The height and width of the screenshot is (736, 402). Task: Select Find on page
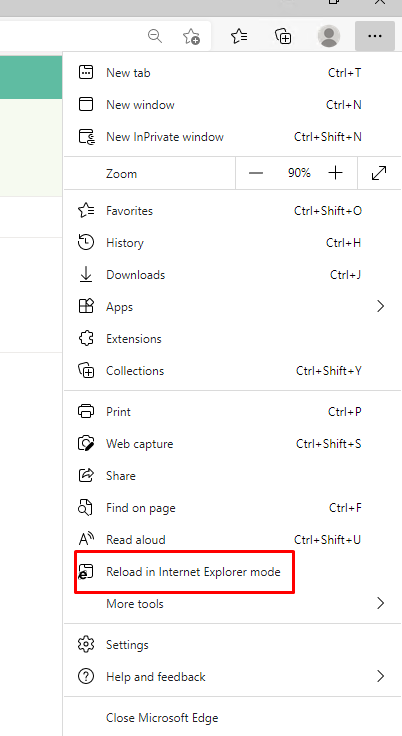[x=232, y=507]
